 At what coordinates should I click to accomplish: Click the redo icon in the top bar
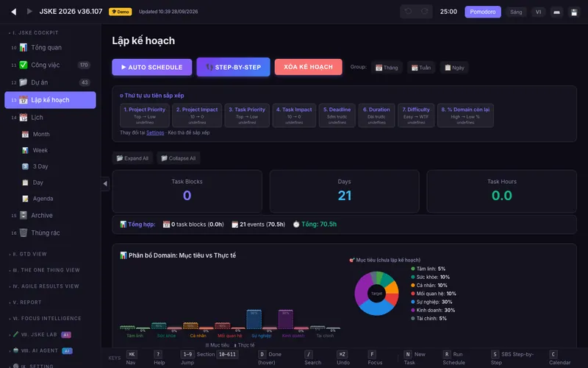pyautogui.click(x=425, y=11)
